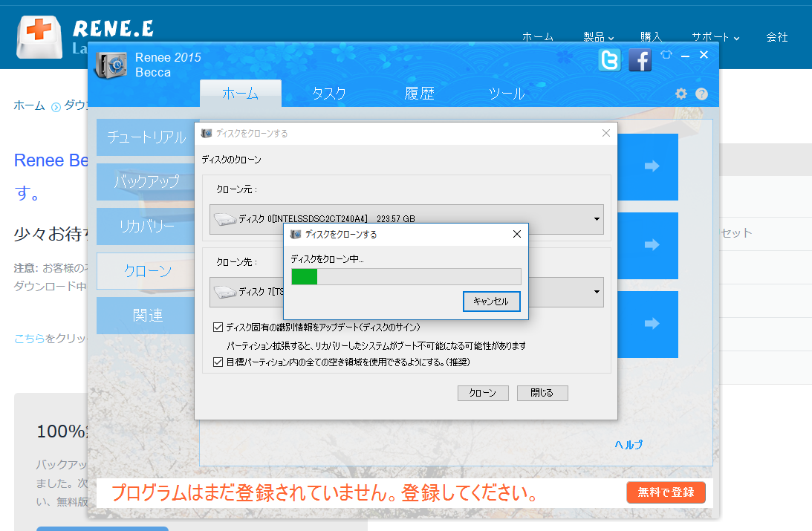Image resolution: width=812 pixels, height=531 pixels.
Task: Click the settings gear icon in Renee Becca
Action: (681, 94)
